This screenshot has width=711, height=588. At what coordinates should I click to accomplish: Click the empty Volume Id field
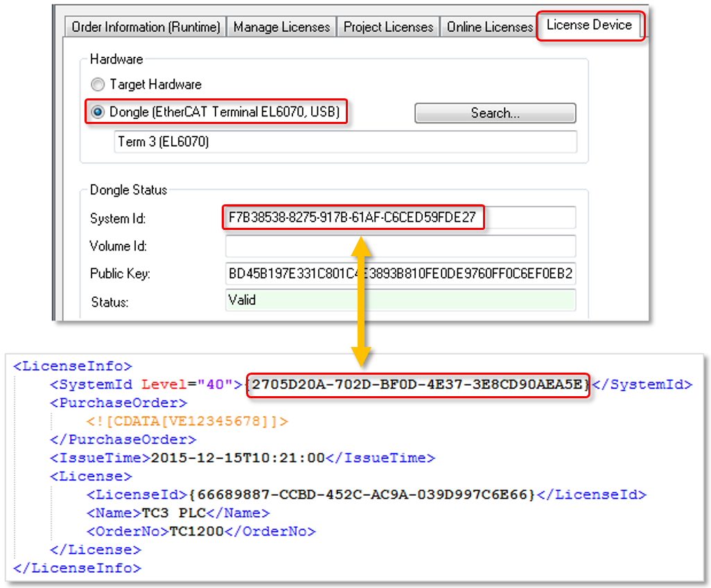click(401, 246)
